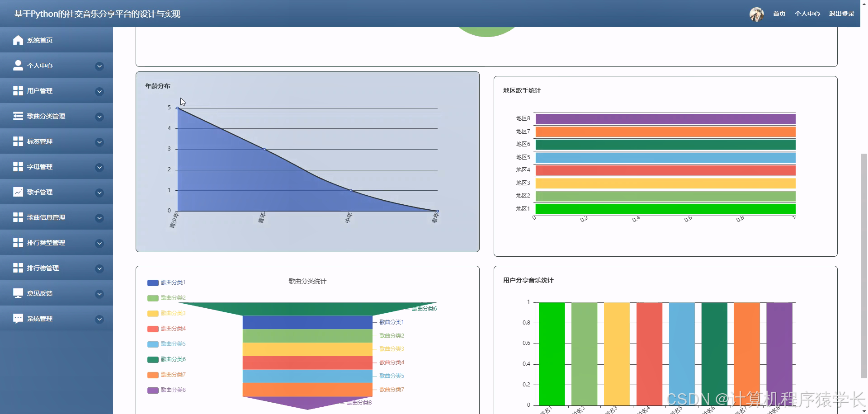Open 个人中心 link in the header
The width and height of the screenshot is (868, 414).
pos(807,14)
